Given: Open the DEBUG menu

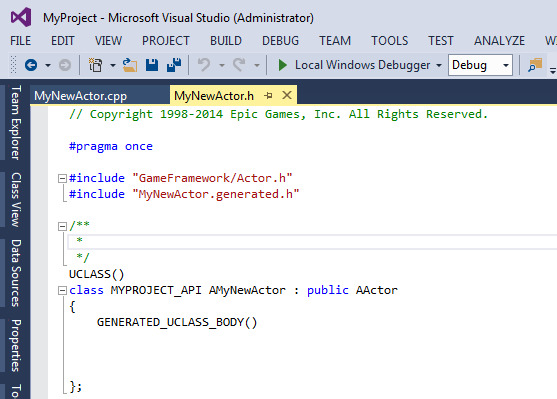Looking at the screenshot, I should [x=280, y=41].
